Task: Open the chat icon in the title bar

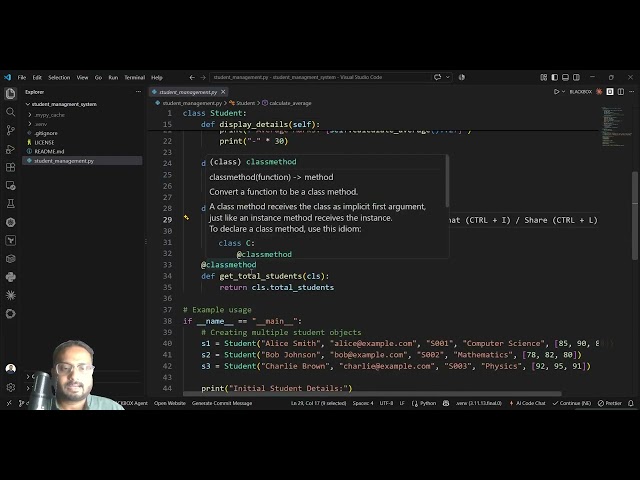Action: click(x=438, y=77)
